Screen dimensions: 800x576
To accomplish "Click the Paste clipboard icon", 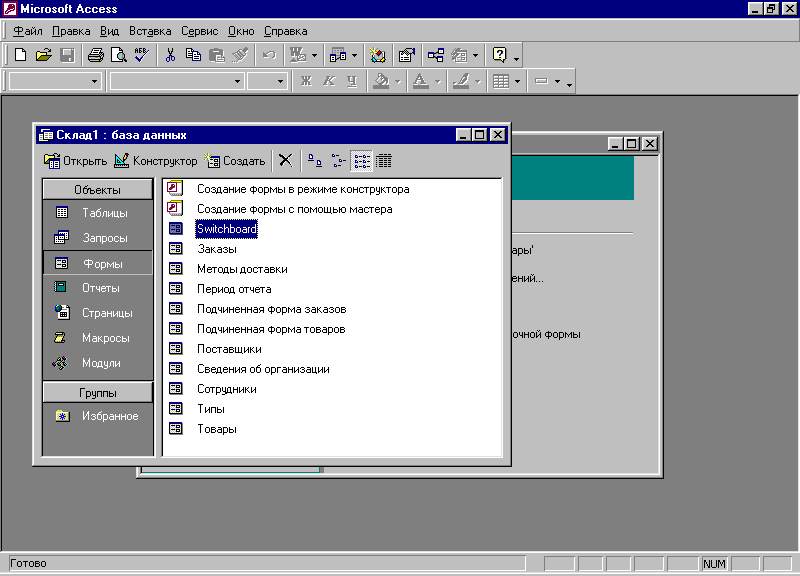I will (x=217, y=55).
